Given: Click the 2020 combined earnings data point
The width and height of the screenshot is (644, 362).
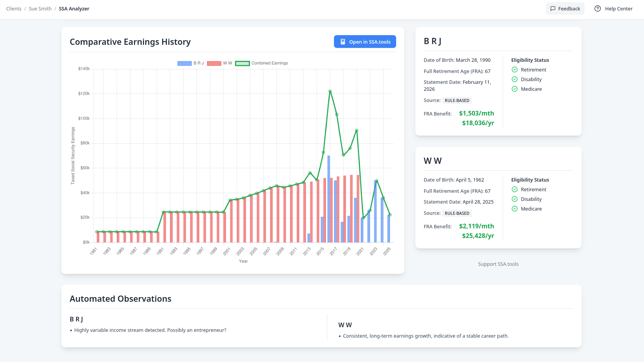Looking at the screenshot, I should [357, 131].
